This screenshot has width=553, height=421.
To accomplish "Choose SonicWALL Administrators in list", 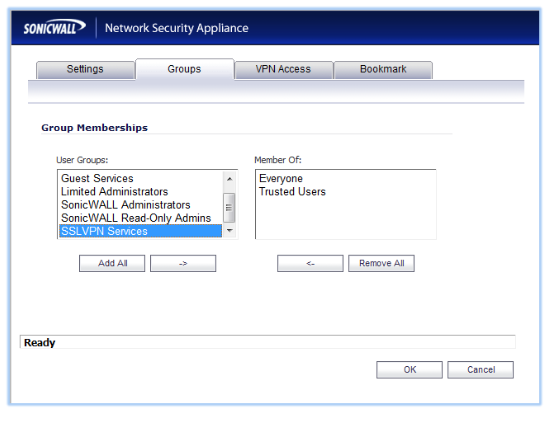I will pos(141,205).
